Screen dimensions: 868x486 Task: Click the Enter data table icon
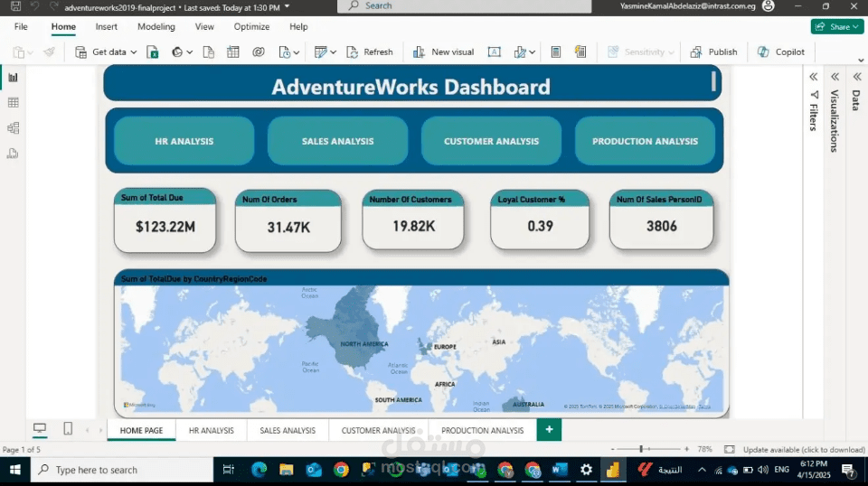[233, 52]
